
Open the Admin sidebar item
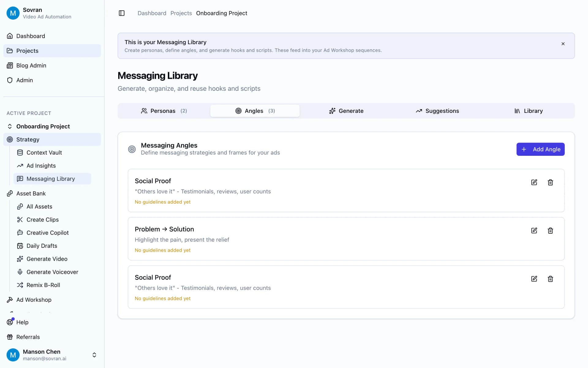[52, 80]
